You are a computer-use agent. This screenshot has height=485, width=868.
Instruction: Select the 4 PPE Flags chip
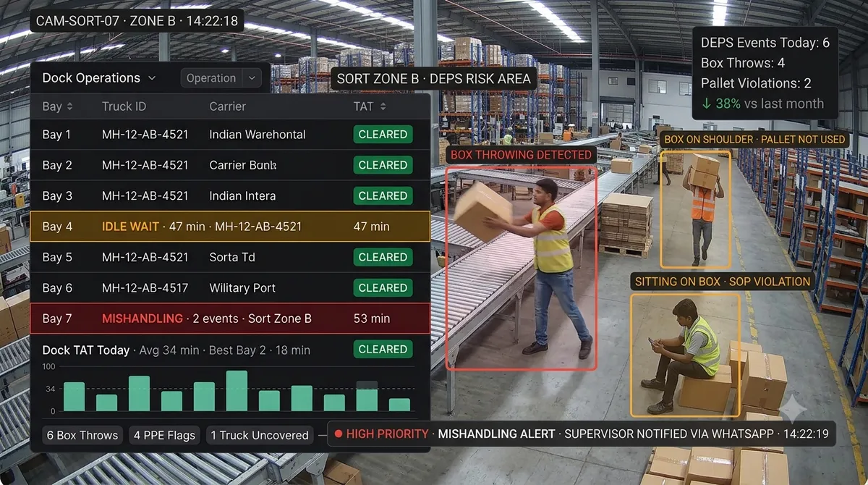[x=165, y=435]
